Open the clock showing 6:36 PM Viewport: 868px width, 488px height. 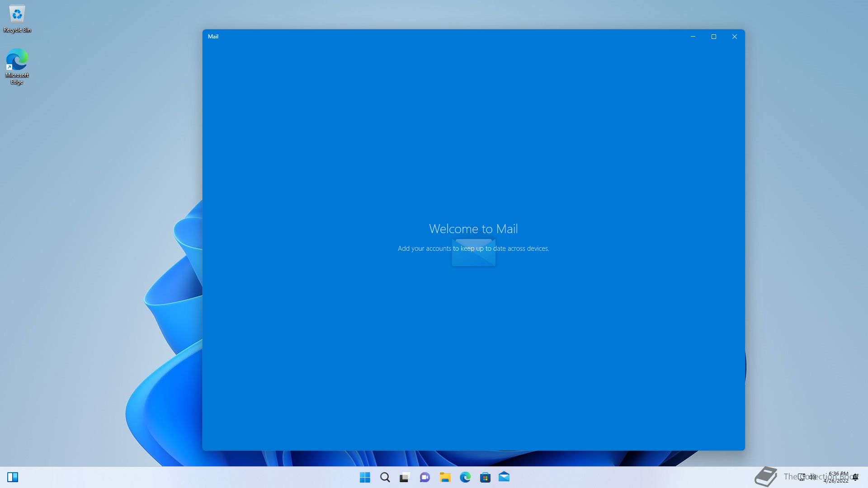pos(836,477)
